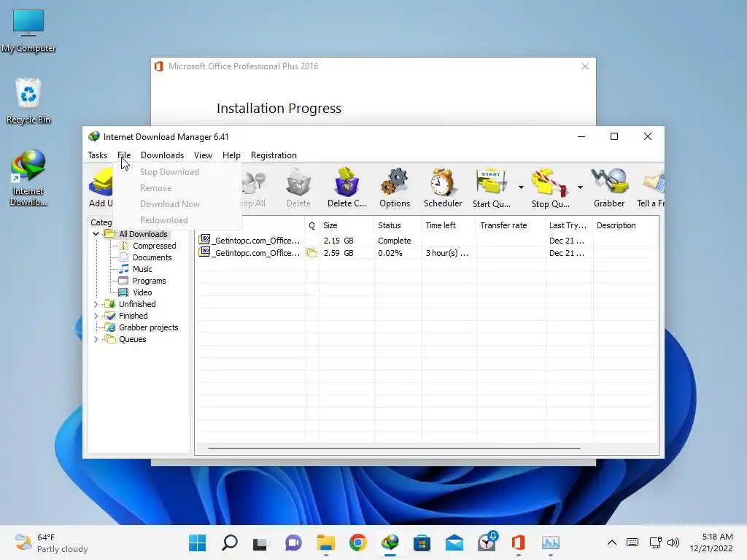Expand the Queues category
747x560 pixels.
pos(96,339)
